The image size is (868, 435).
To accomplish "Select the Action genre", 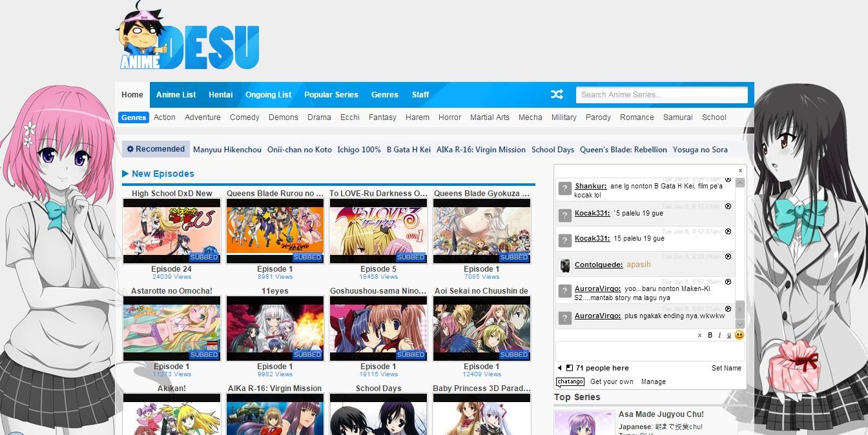I will pyautogui.click(x=165, y=117).
